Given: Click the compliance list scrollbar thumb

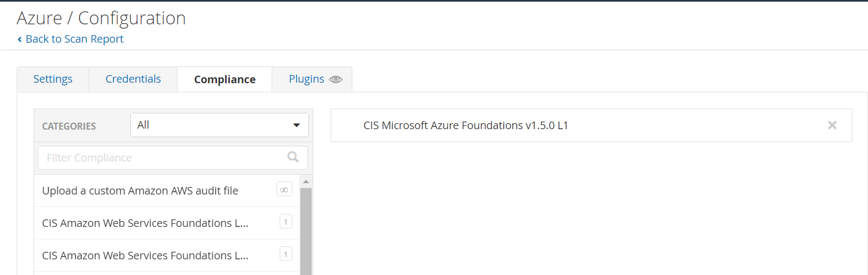Looking at the screenshot, I should (x=306, y=232).
